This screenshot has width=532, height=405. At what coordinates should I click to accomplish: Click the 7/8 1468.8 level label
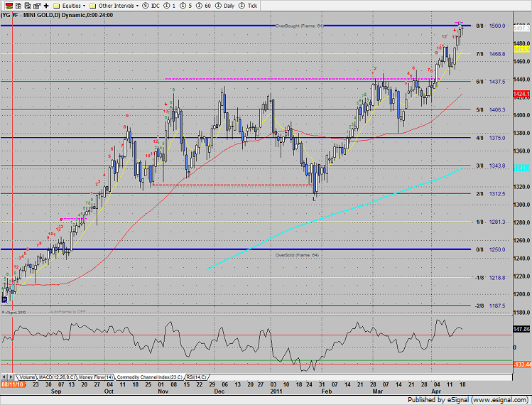[490, 54]
